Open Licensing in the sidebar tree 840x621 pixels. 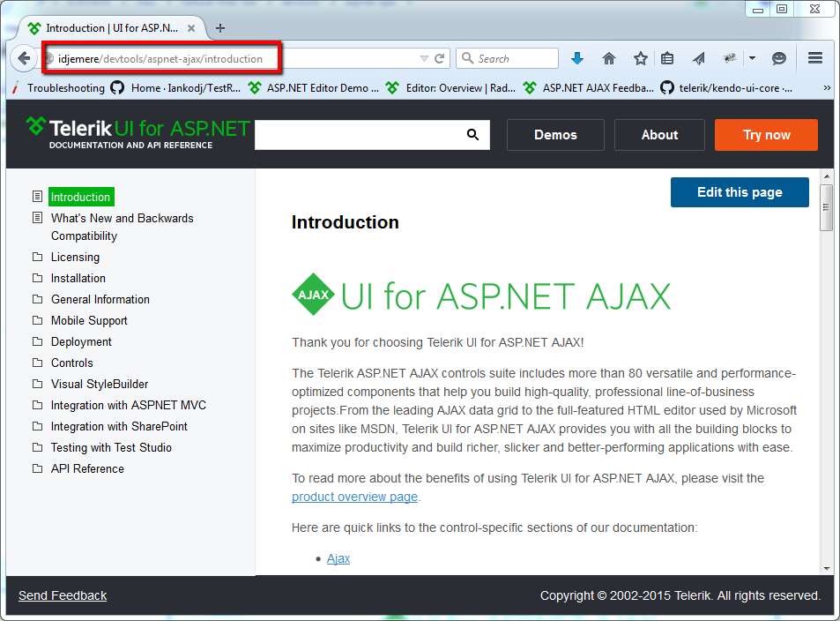click(75, 257)
